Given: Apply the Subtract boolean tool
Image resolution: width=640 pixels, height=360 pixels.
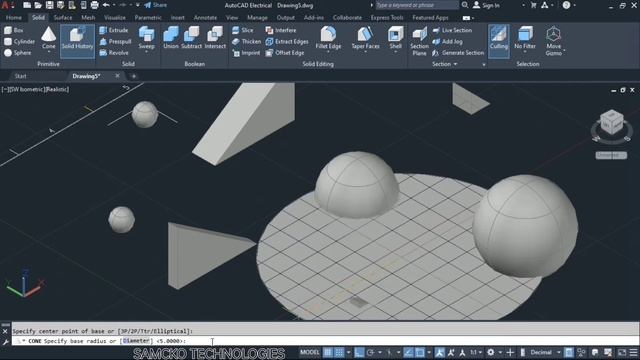Looking at the screenshot, I should pos(191,38).
